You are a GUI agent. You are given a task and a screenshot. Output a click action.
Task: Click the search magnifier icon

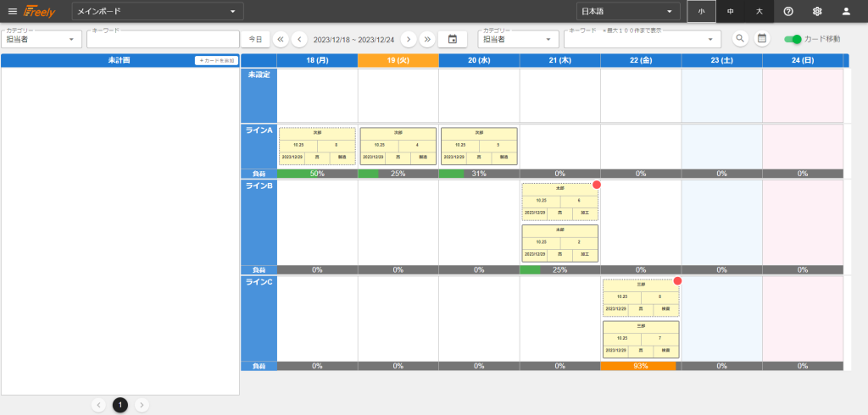point(740,39)
